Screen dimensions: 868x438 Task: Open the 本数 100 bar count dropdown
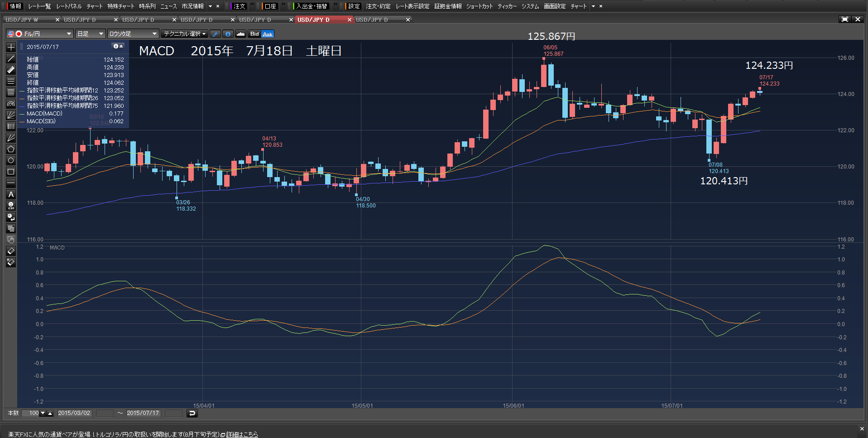click(x=43, y=413)
